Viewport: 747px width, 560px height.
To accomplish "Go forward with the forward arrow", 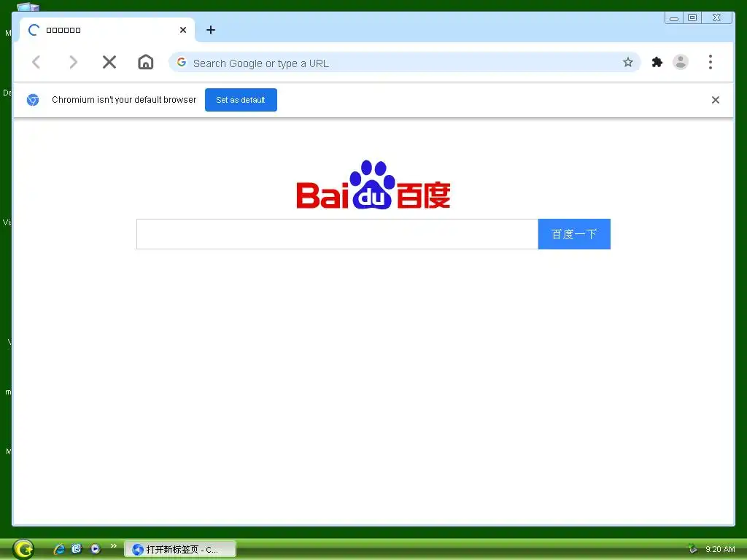I will 73,62.
